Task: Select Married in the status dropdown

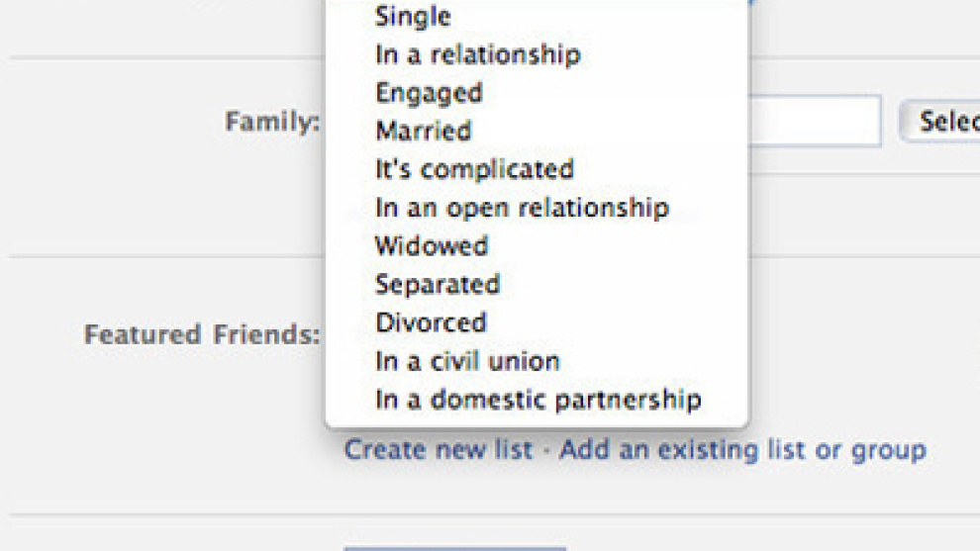Action: coord(423,131)
